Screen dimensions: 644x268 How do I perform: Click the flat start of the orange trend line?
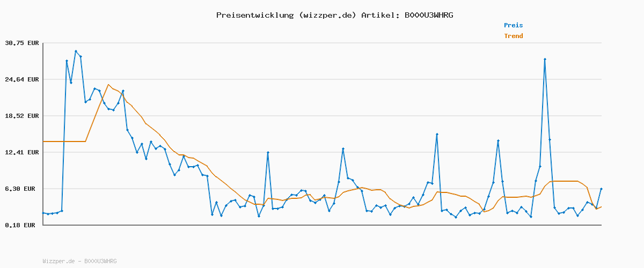63,142
